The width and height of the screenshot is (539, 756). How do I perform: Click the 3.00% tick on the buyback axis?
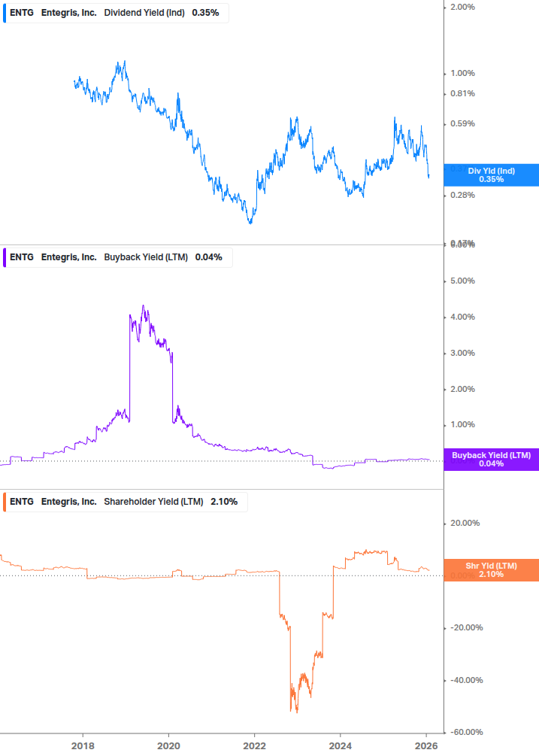462,354
